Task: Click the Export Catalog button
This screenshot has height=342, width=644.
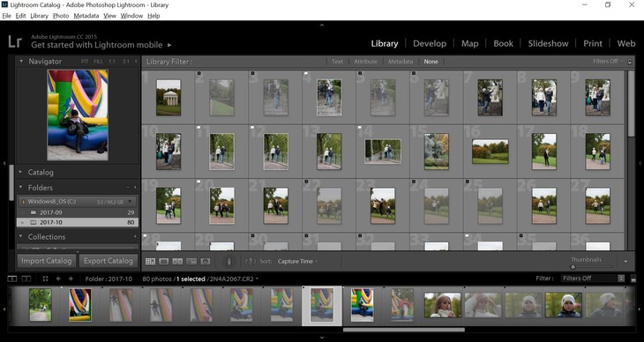Action: pos(109,261)
